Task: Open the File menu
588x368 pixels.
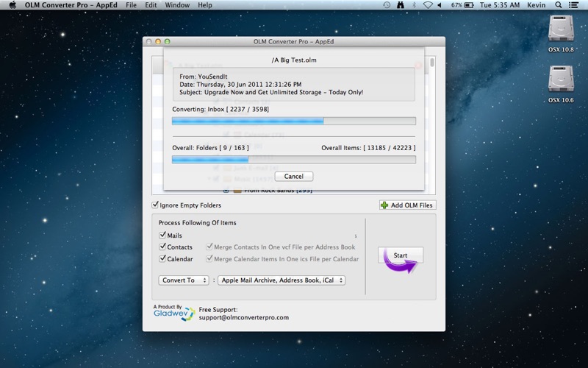Action: point(131,5)
